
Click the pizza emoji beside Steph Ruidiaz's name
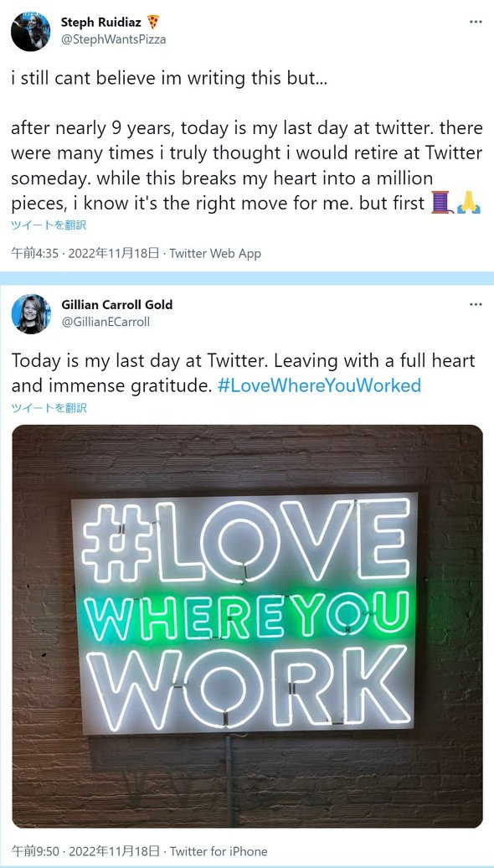153,22
